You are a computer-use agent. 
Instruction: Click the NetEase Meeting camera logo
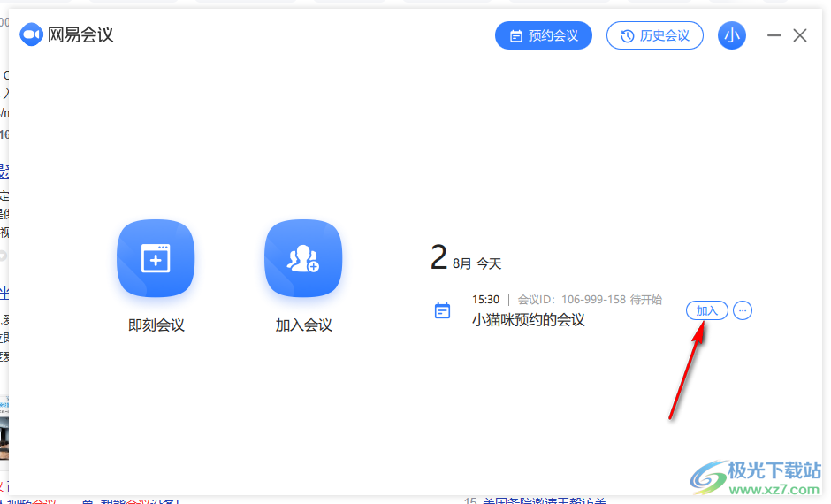(x=31, y=34)
